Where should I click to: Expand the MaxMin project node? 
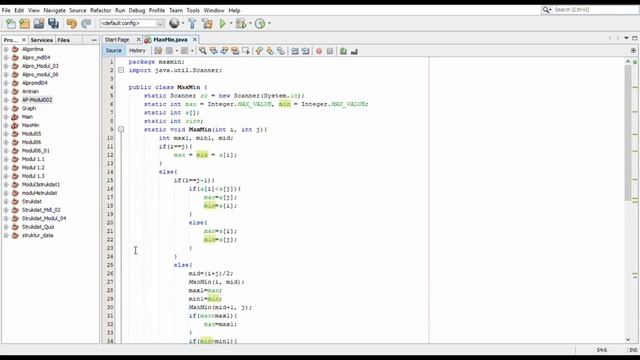pos(6,125)
